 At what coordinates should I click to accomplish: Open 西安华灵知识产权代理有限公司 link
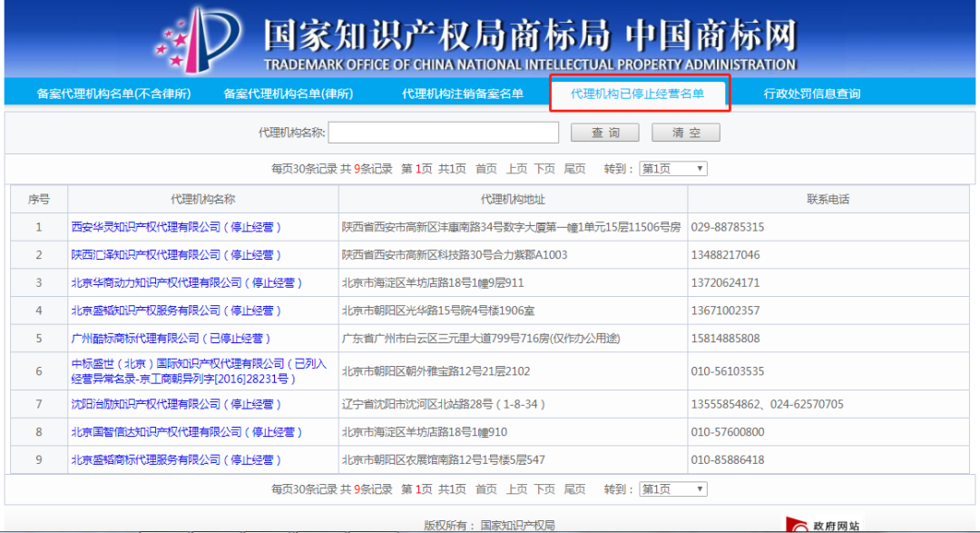(x=176, y=227)
